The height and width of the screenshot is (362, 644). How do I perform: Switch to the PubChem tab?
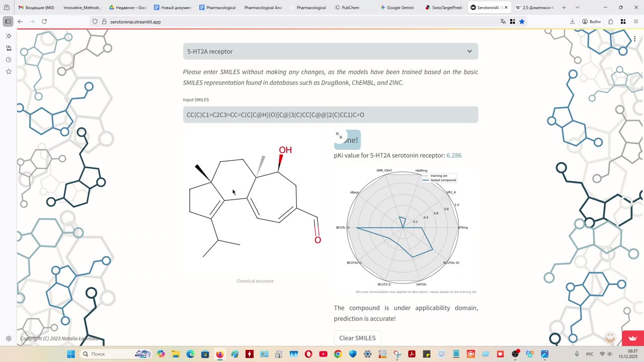click(x=347, y=8)
